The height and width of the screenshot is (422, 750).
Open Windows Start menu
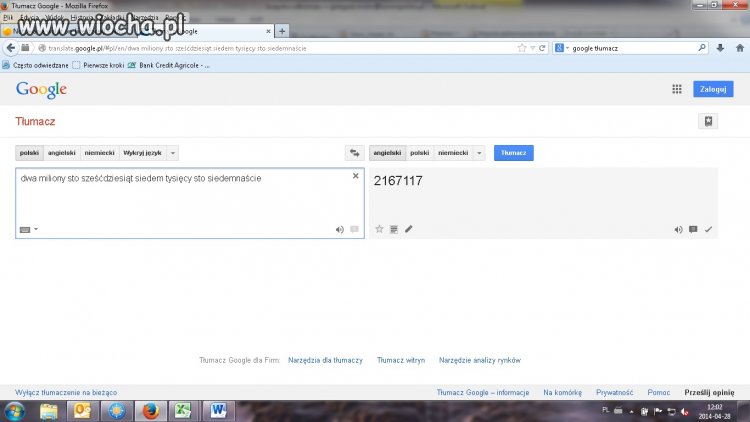click(x=15, y=411)
